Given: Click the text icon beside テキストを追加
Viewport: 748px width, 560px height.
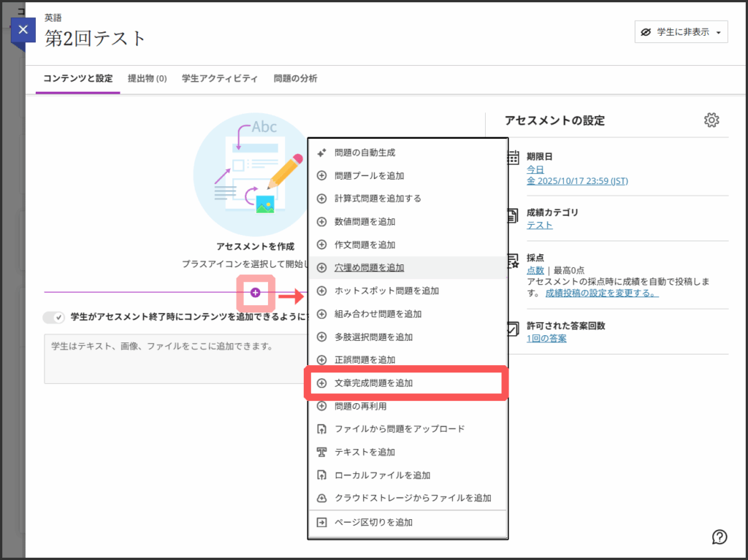Looking at the screenshot, I should (321, 452).
